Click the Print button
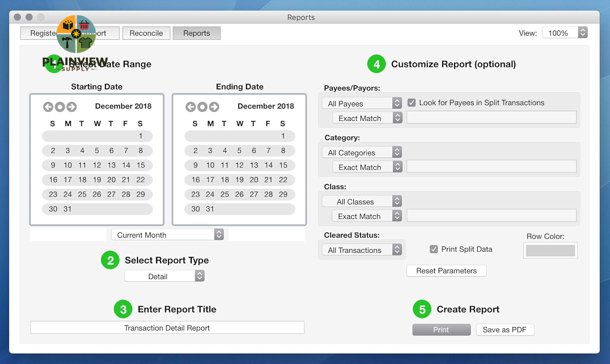The width and height of the screenshot is (610, 364). [x=441, y=329]
